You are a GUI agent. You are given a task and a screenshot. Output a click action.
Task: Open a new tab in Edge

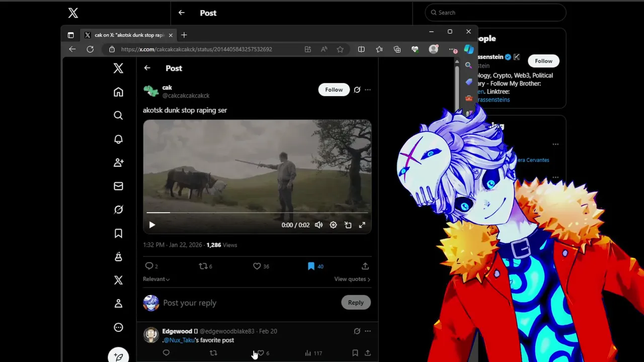click(184, 35)
